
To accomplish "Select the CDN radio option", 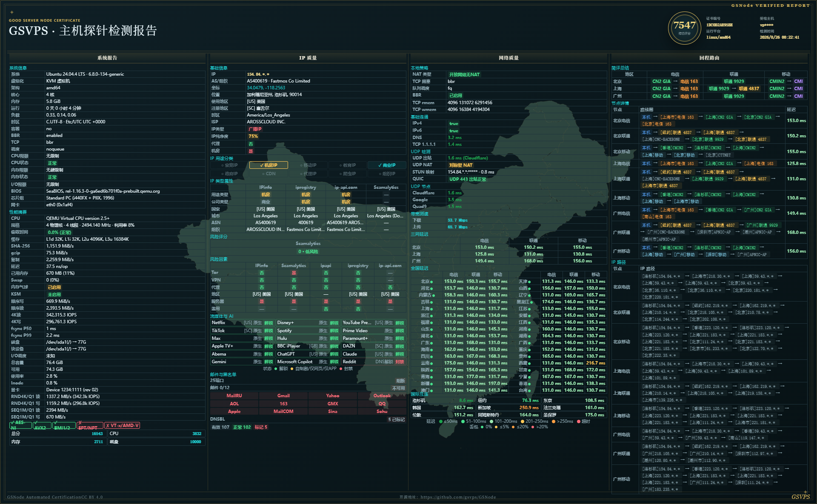I will [269, 174].
